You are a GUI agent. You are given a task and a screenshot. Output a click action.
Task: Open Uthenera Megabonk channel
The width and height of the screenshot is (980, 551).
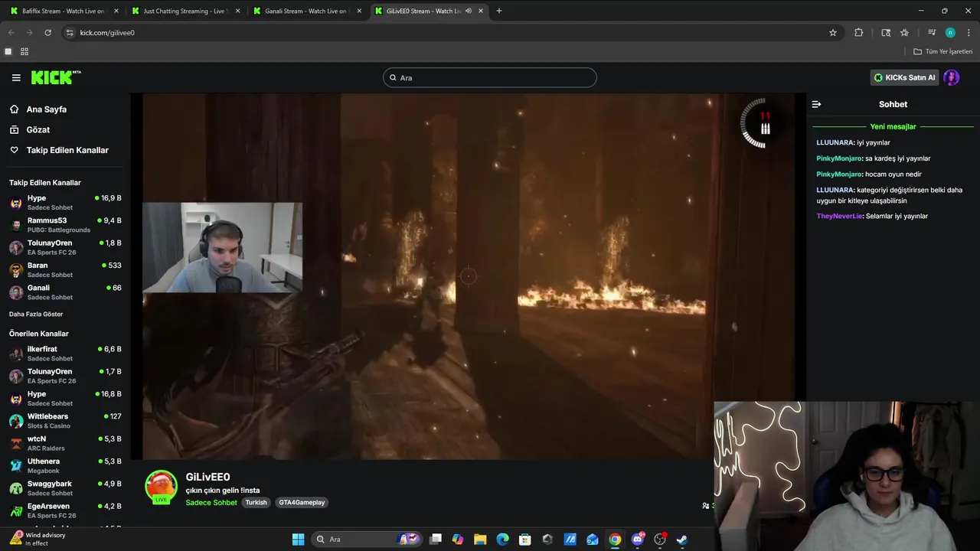65,465
